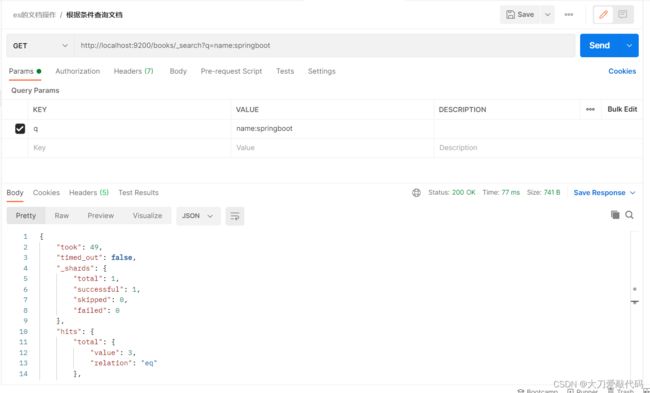Click the "relation": "eq" line
Screen dimensions: 650x393
coord(124,363)
